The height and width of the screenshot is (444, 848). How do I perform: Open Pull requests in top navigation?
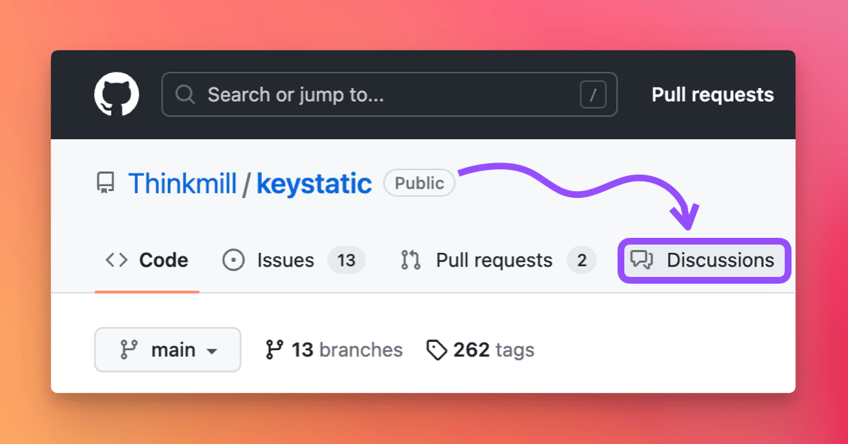click(712, 95)
